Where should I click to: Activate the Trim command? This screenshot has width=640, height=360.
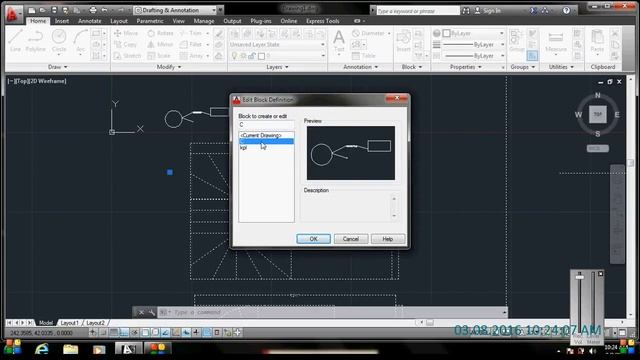point(191,33)
